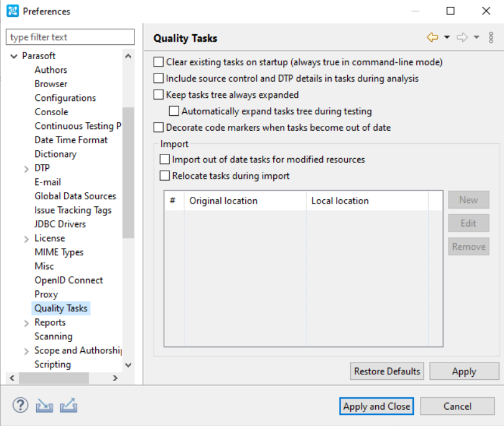Image resolution: width=504 pixels, height=426 pixels.
Task: Click the Export preferences icon
Action: pyautogui.click(x=68, y=405)
